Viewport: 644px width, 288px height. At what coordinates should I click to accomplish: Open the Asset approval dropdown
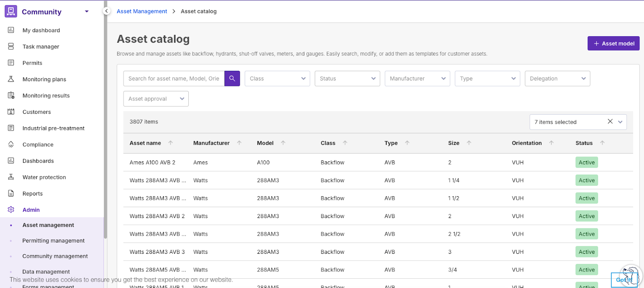tap(156, 99)
